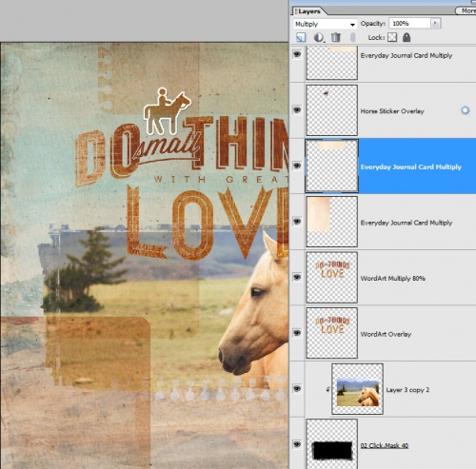Select the 02 Click.Mask 40 layer name
The image size is (476, 469).
(385, 446)
